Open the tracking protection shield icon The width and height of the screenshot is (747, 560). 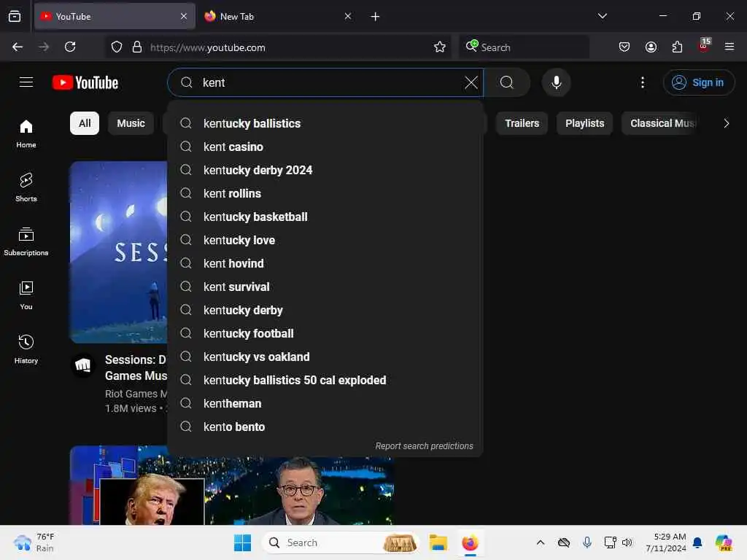coord(117,47)
